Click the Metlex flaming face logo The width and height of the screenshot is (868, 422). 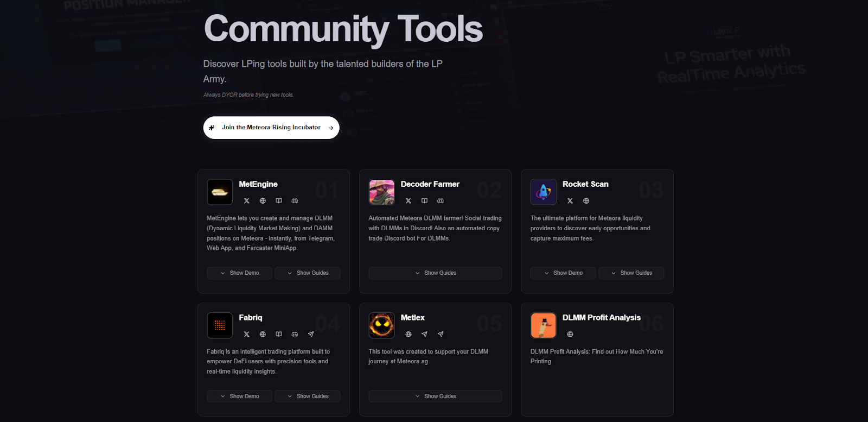(381, 325)
